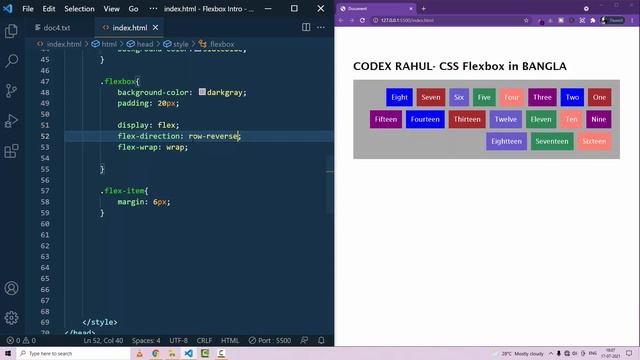640x360 pixels.
Task: Open Chrome from the taskbar
Action: (156, 353)
